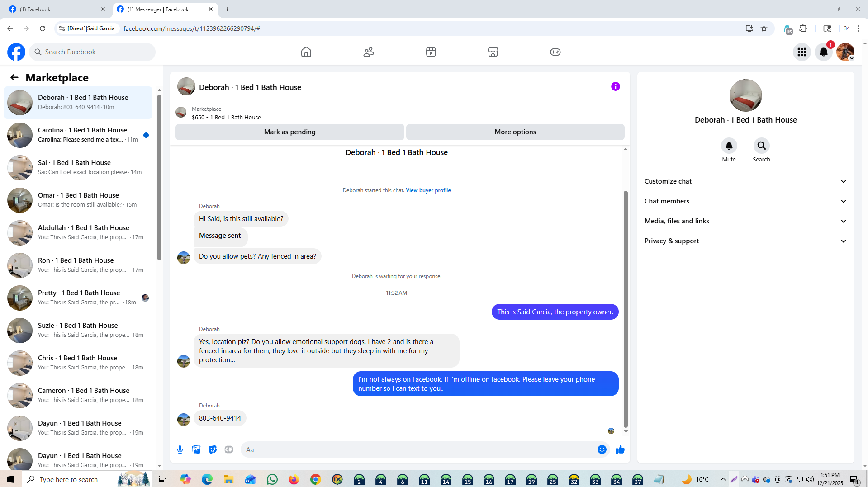Viewport: 868px width, 487px height.
Task: Open the emoji picker in the message box
Action: [602, 449]
